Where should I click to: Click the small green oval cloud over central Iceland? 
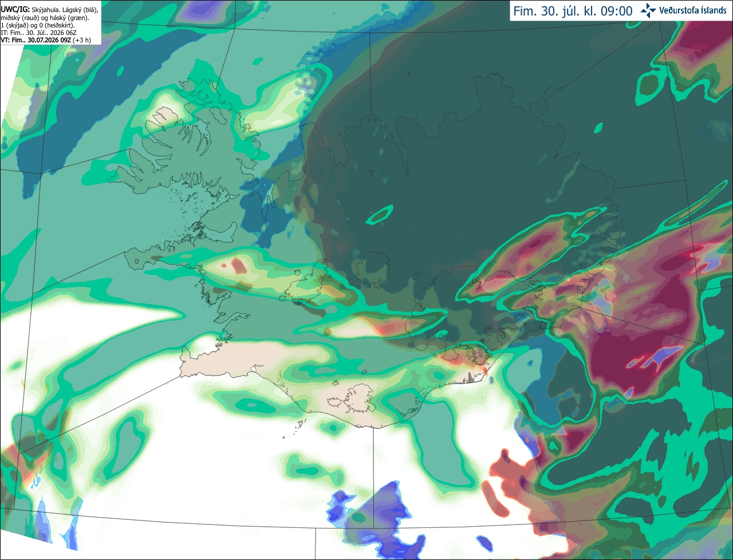380,214
